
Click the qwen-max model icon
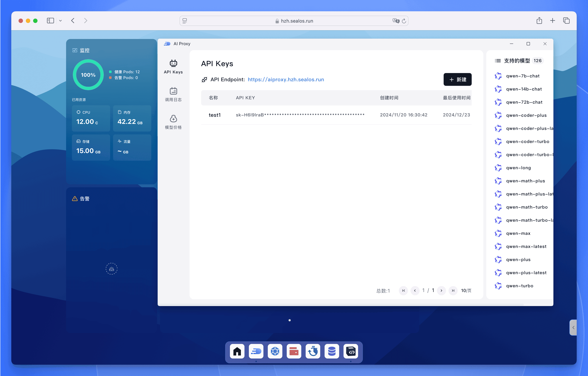tap(498, 233)
